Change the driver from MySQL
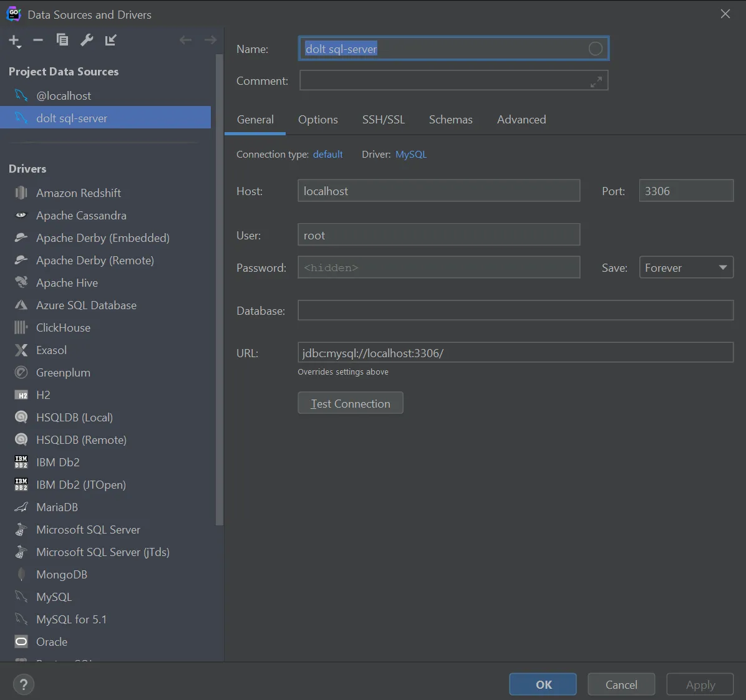This screenshot has width=746, height=700. coord(411,154)
